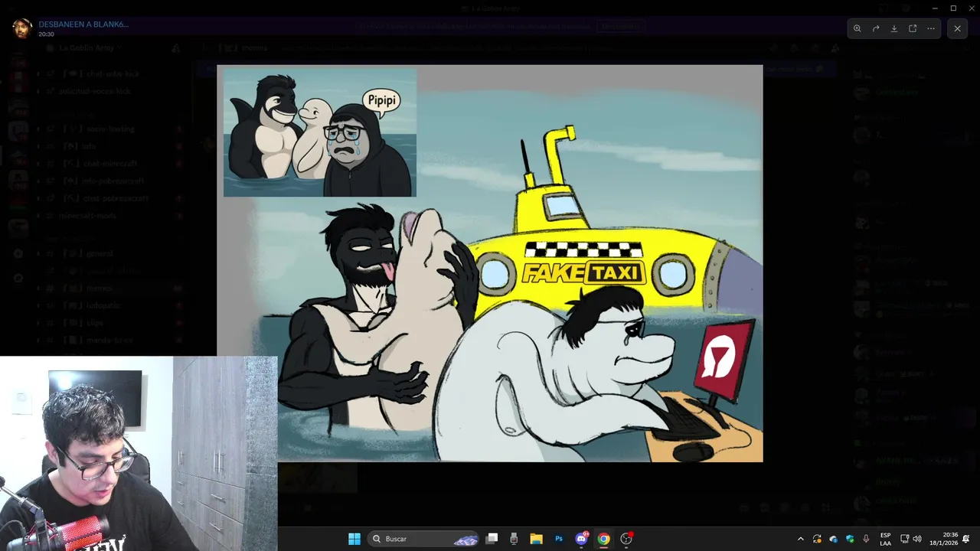This screenshot has height=551, width=980.
Task: Open Task View from the taskbar
Action: click(x=492, y=539)
